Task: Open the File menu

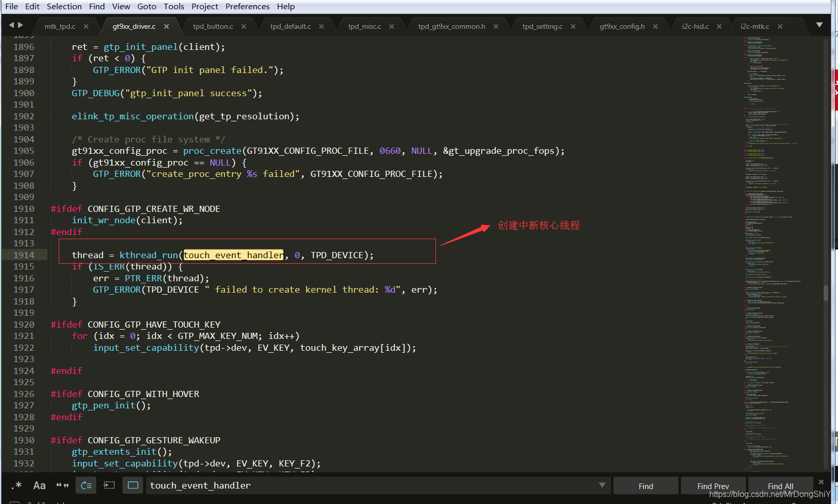Action: click(x=11, y=6)
